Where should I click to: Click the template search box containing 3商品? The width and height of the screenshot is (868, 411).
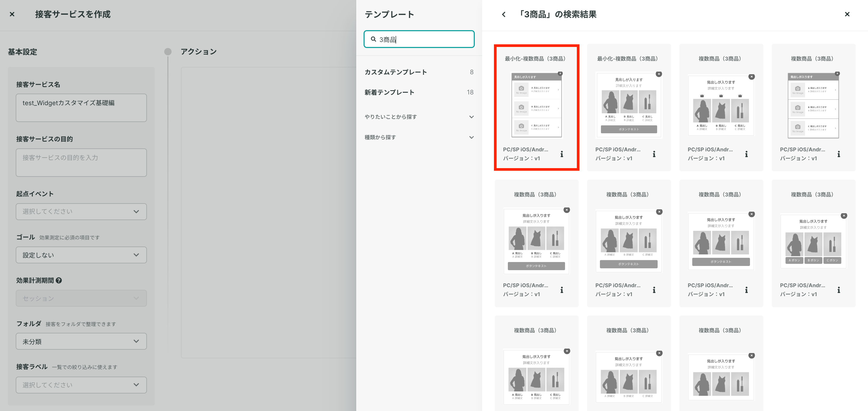tap(419, 39)
